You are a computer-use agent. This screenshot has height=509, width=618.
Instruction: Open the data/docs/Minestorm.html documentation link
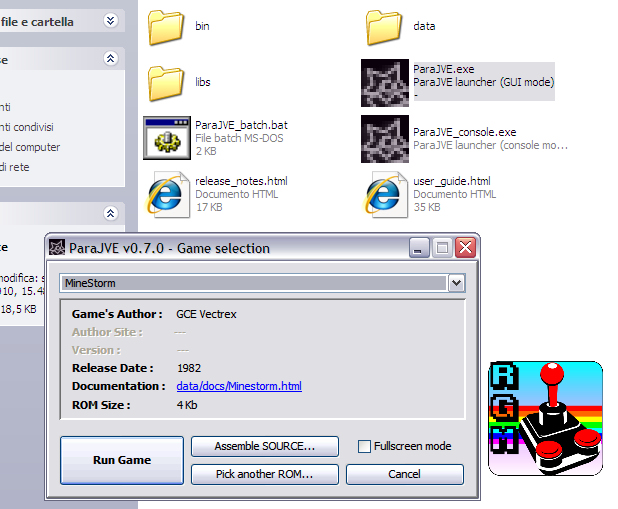tap(239, 386)
